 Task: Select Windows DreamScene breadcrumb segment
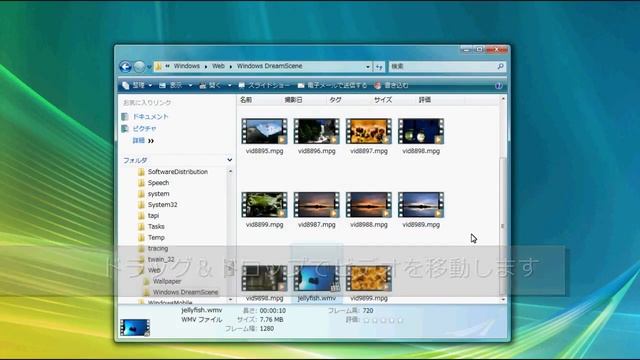pyautogui.click(x=269, y=66)
